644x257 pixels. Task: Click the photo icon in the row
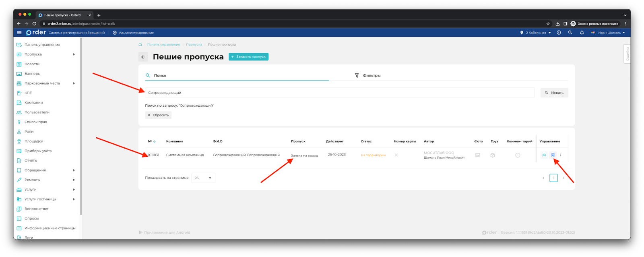(478, 155)
